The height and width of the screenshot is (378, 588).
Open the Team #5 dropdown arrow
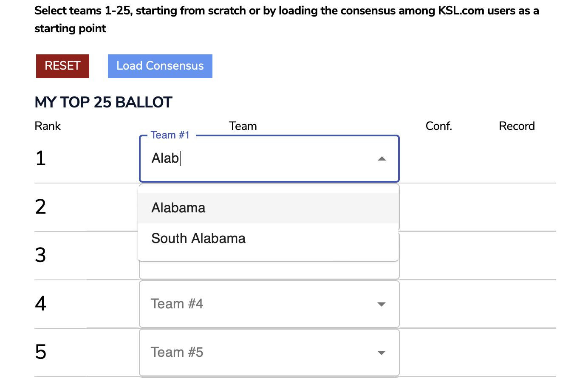click(382, 353)
